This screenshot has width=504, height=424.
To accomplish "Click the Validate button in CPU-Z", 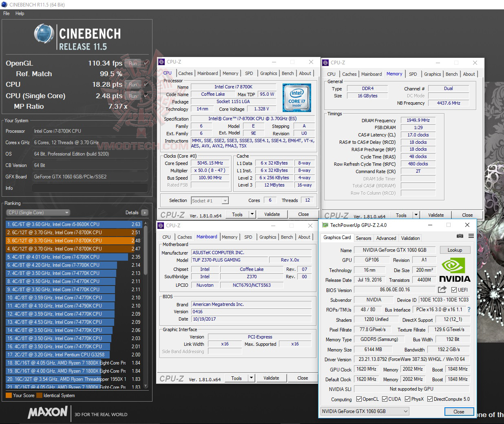I will (x=272, y=214).
